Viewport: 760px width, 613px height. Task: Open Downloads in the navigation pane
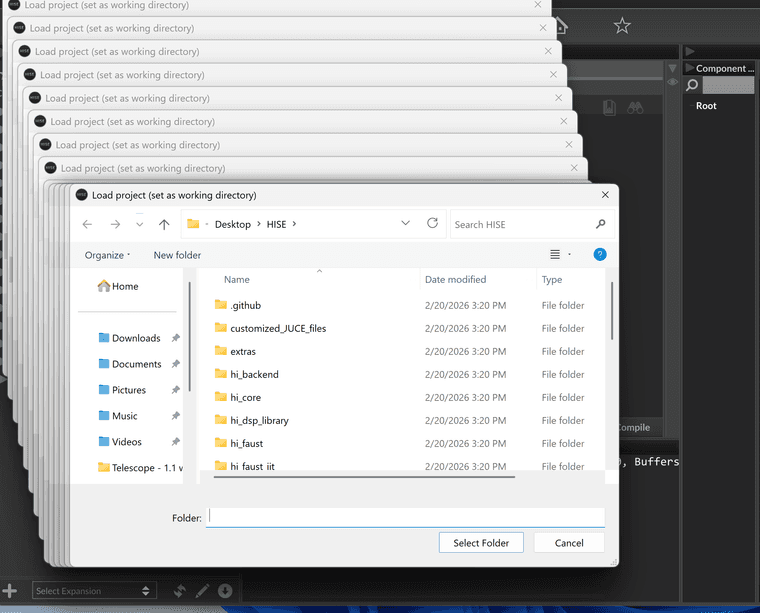tap(136, 338)
